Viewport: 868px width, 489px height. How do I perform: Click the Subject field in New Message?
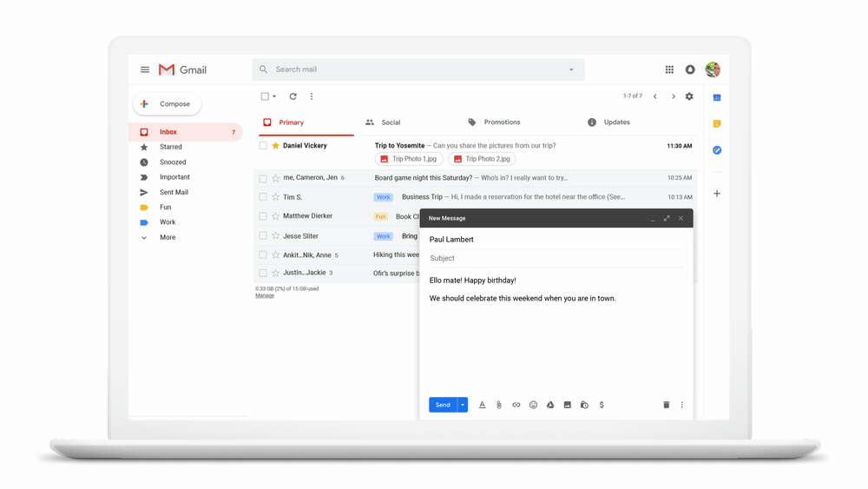pos(556,258)
